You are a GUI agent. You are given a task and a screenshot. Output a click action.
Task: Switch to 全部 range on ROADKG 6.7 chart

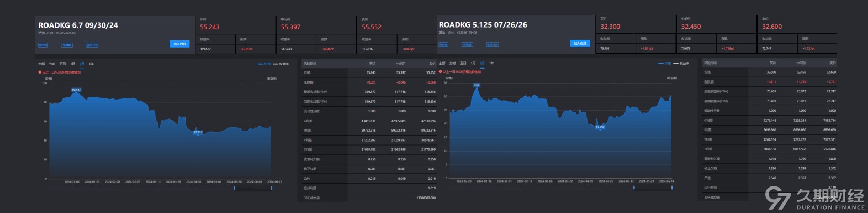click(41, 64)
